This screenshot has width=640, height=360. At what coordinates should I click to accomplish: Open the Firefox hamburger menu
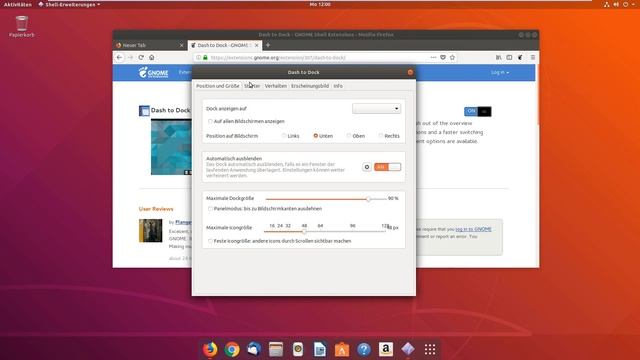[533, 58]
